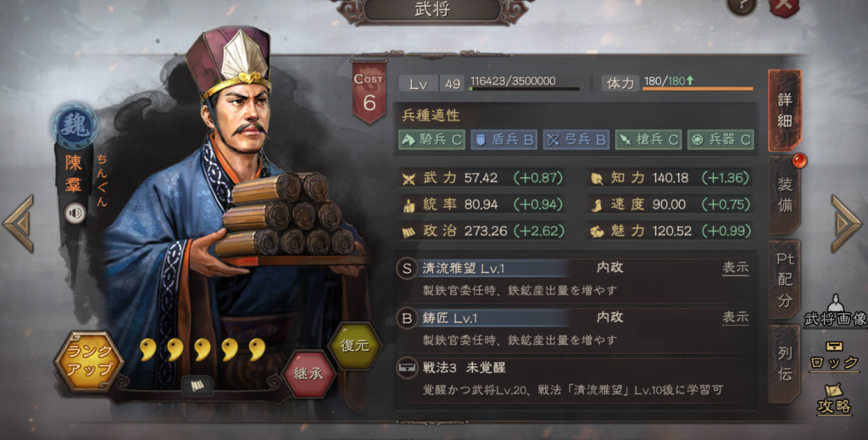Image resolution: width=868 pixels, height=440 pixels.
Task: Click the experience progress bar
Action: pyautogui.click(x=525, y=88)
